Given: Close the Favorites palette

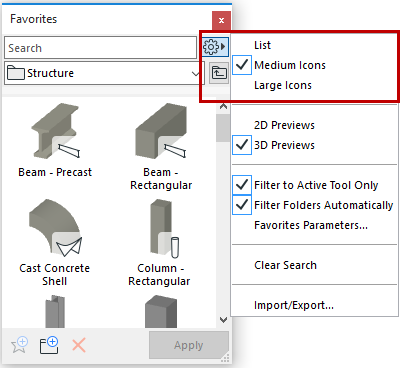Looking at the screenshot, I should (221, 20).
